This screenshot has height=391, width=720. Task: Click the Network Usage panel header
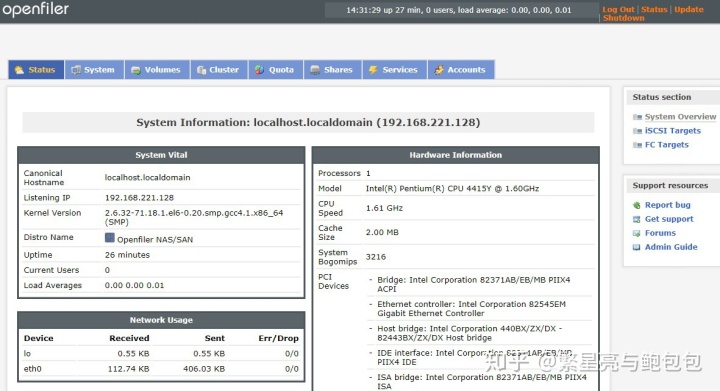point(161,320)
